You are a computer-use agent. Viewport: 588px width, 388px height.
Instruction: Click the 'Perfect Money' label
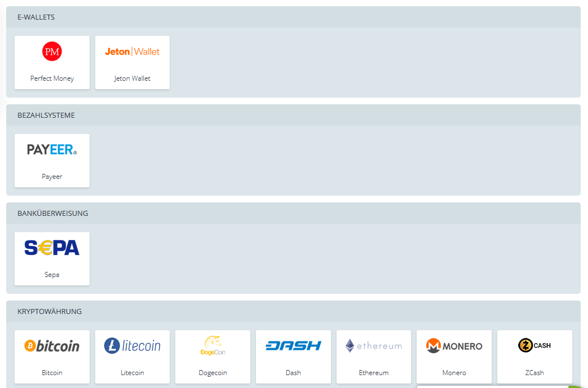[x=52, y=78]
